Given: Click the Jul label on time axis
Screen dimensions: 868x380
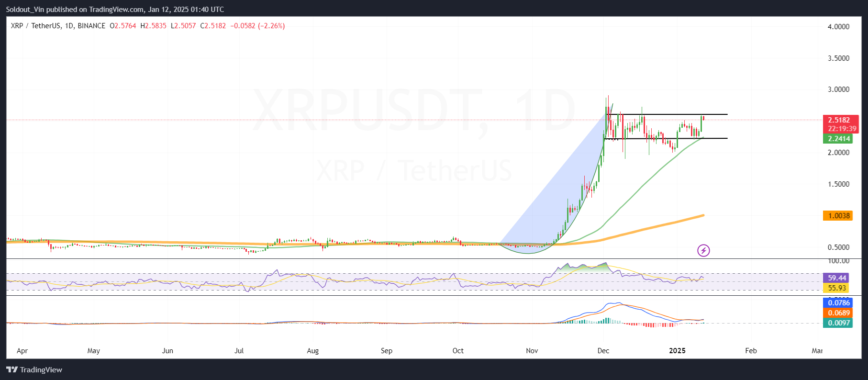Looking at the screenshot, I should click(239, 351).
